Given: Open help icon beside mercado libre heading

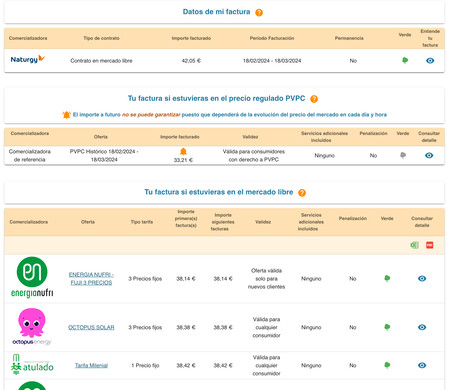Looking at the screenshot, I should coord(302,193).
